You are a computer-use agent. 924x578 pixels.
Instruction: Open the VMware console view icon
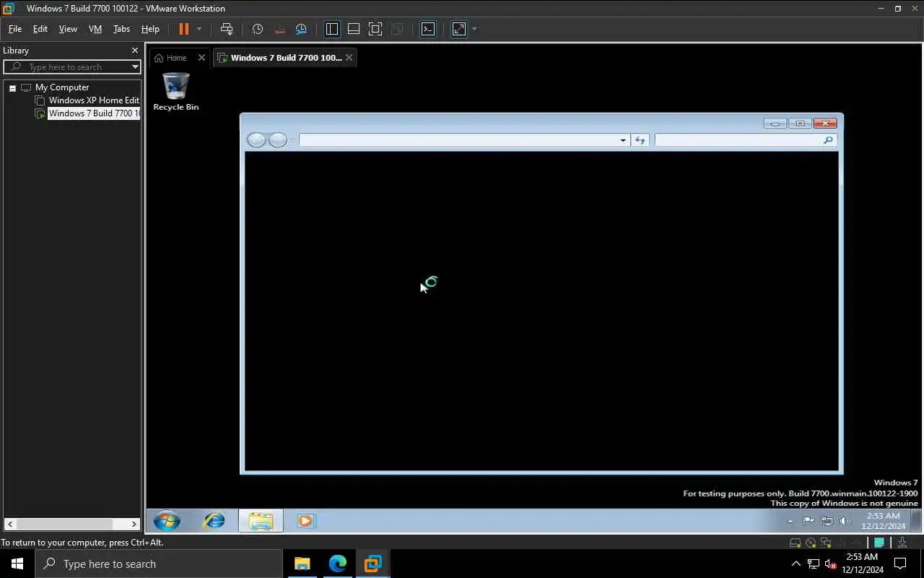[x=428, y=29]
